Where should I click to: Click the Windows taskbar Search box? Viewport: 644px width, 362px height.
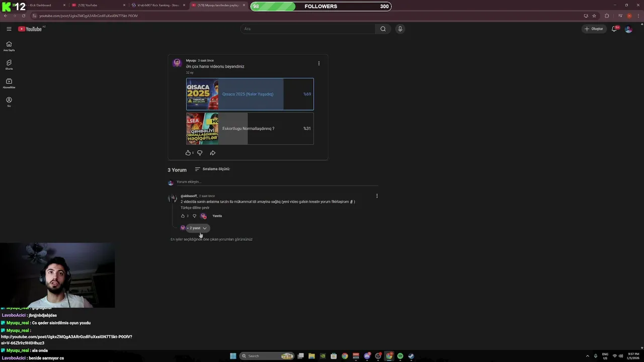pyautogui.click(x=267, y=356)
